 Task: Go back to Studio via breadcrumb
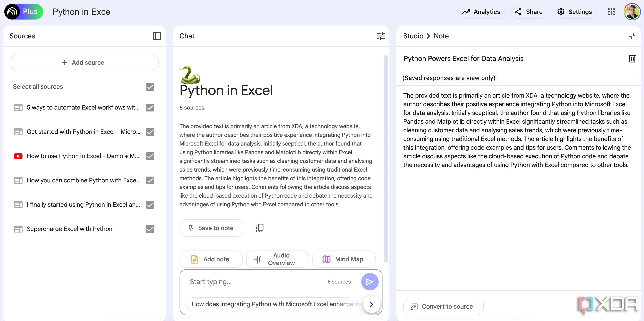pos(413,36)
